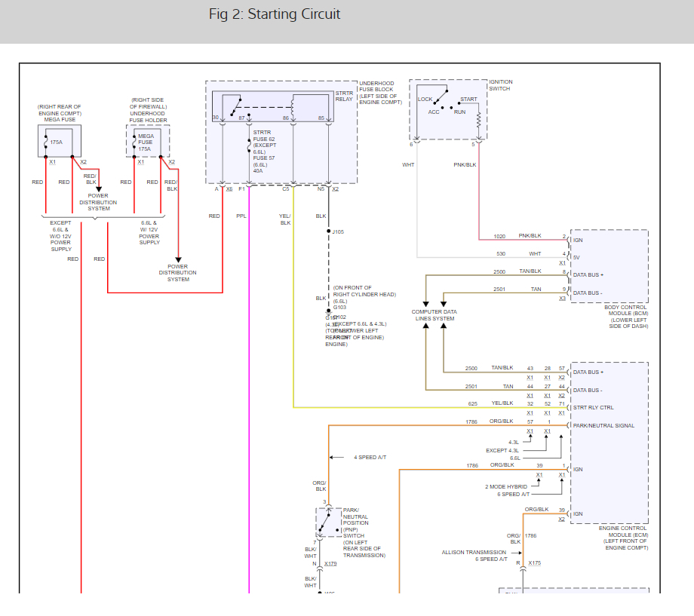Click the 'Fig 2: Starting Circuit' title
This screenshot has height=616, width=694.
(275, 14)
